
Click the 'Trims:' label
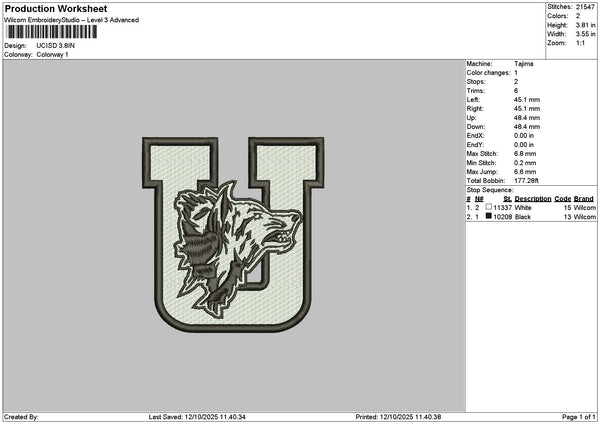[x=476, y=91]
